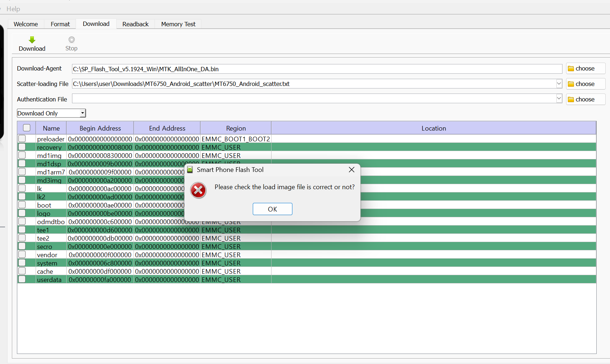610x364 pixels.
Task: Open the Help menu
Action: 13,9
